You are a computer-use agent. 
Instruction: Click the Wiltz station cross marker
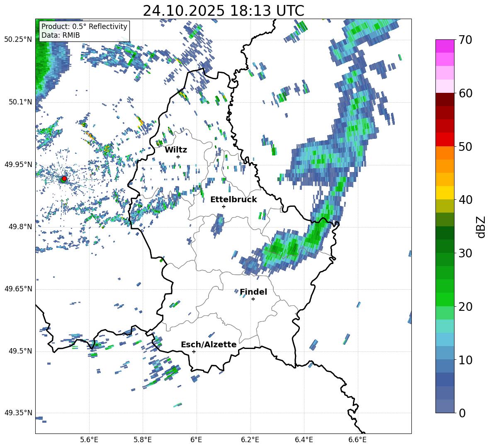pyautogui.click(x=178, y=157)
